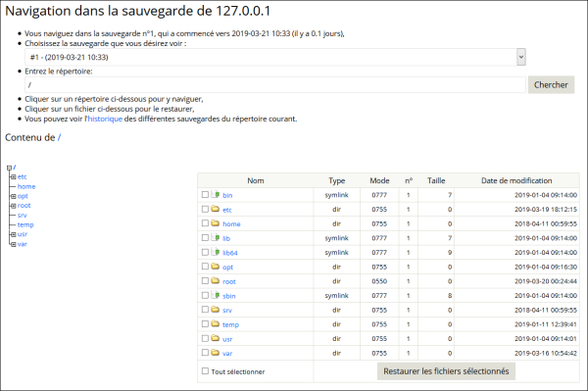Click the directory path input field
588x391 pixels.
pyautogui.click(x=275, y=85)
